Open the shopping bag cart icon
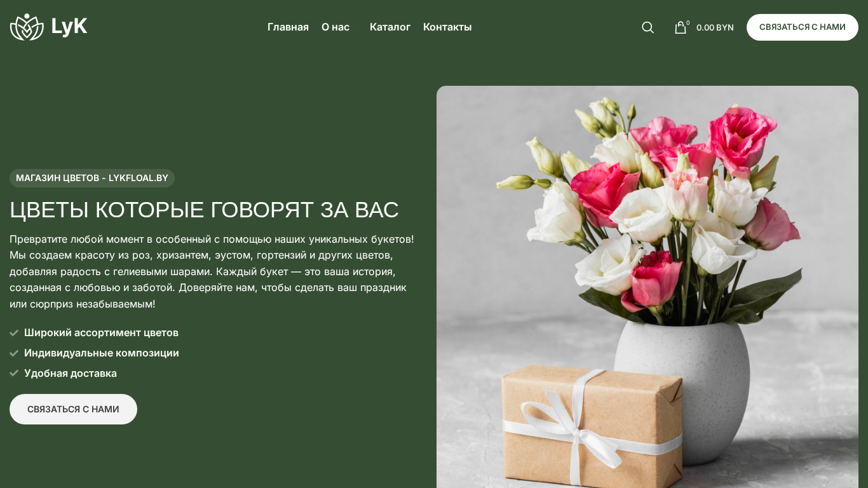 (680, 27)
